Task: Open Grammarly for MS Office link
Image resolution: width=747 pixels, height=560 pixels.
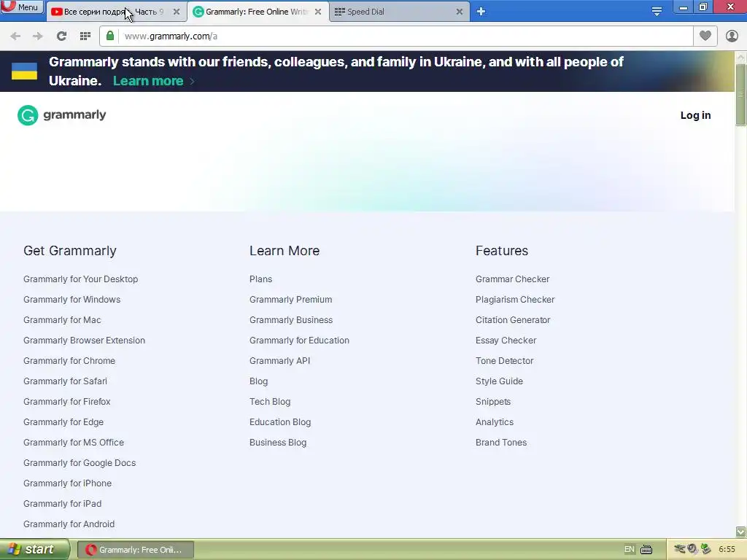Action: [x=74, y=443]
